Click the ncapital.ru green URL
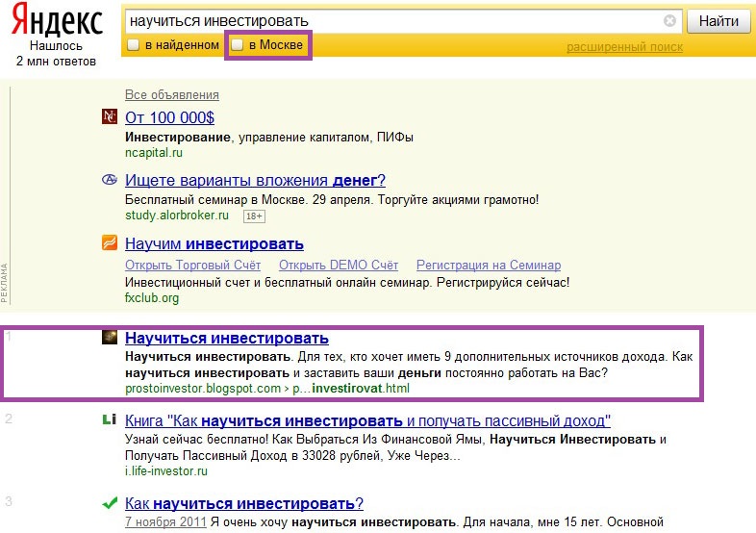The image size is (756, 533). tap(154, 152)
